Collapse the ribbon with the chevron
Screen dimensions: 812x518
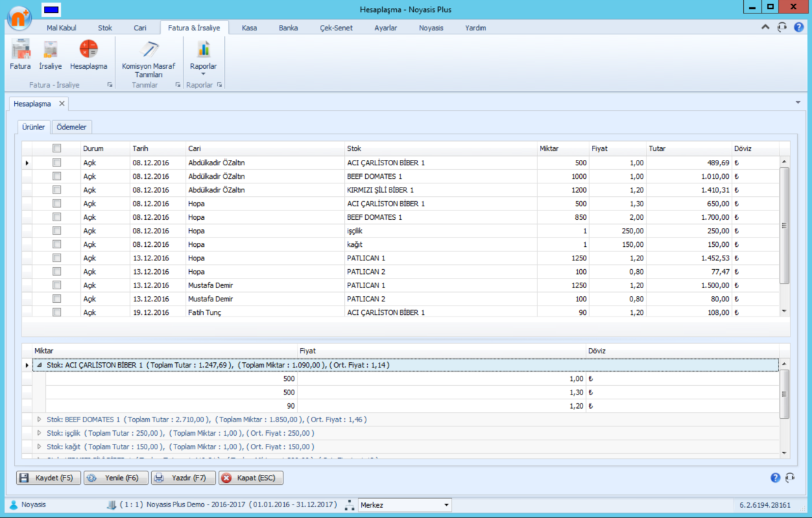coord(765,28)
